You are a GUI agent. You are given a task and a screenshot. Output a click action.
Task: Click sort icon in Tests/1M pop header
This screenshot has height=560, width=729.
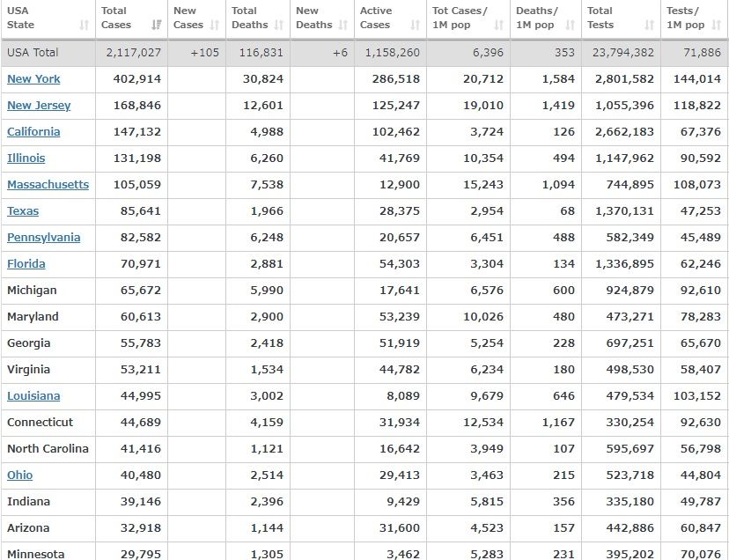click(714, 26)
